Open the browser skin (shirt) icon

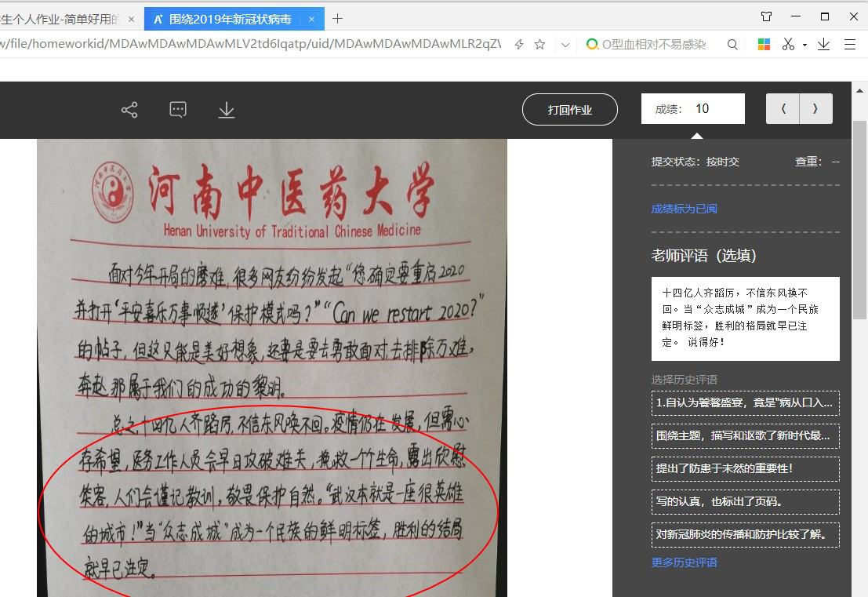tap(766, 16)
